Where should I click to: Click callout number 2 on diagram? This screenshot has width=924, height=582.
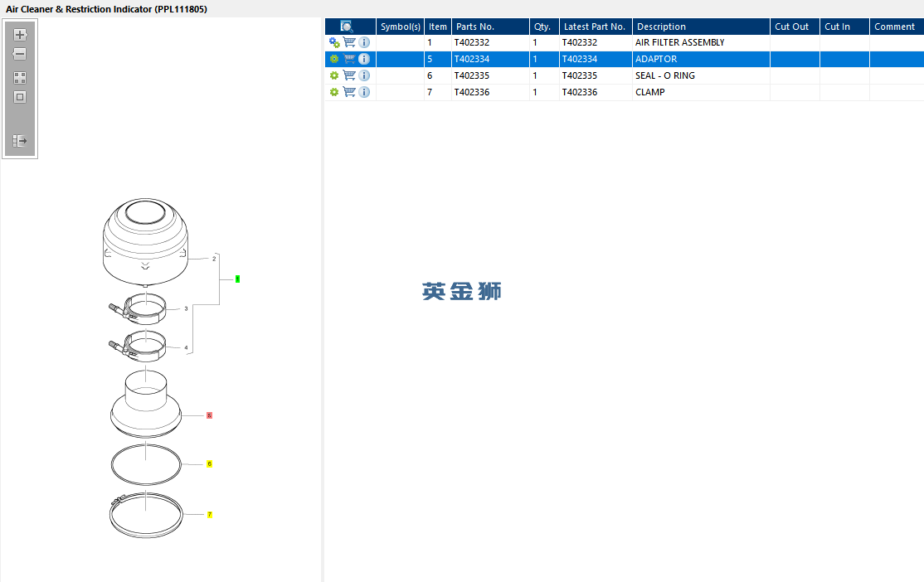214,259
